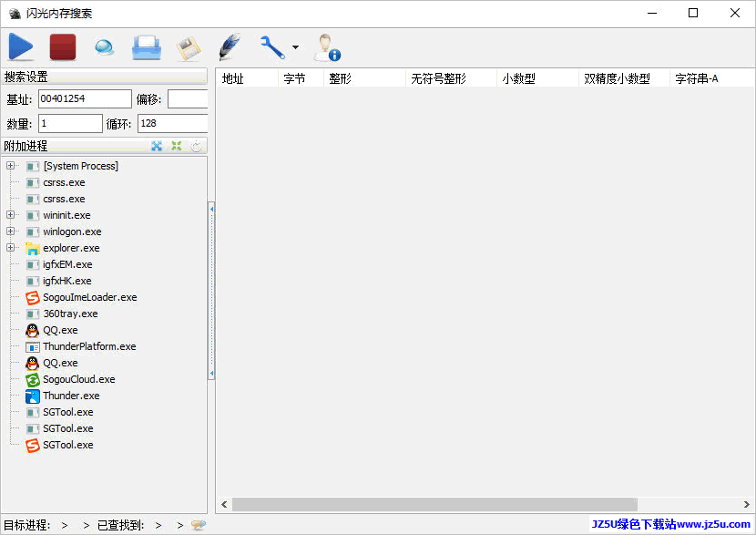This screenshot has height=535, width=756.
Task: Click the 字符串-A column header
Action: (712, 78)
